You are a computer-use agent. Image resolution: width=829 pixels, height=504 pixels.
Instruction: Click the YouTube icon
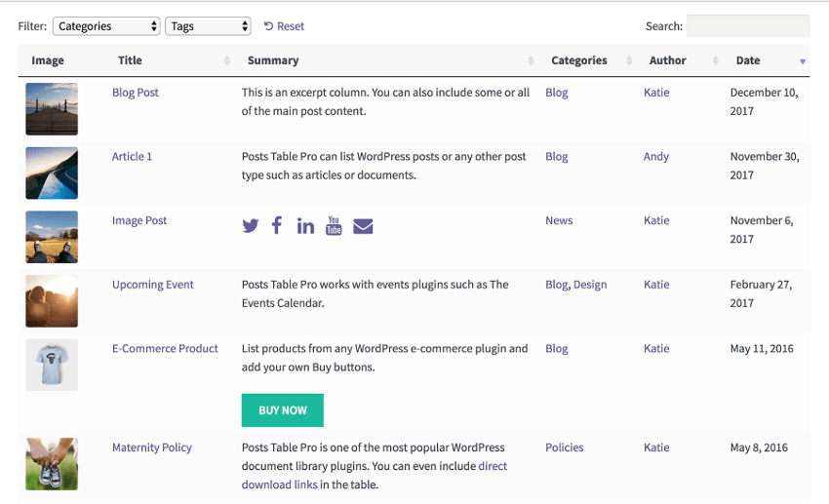(334, 226)
